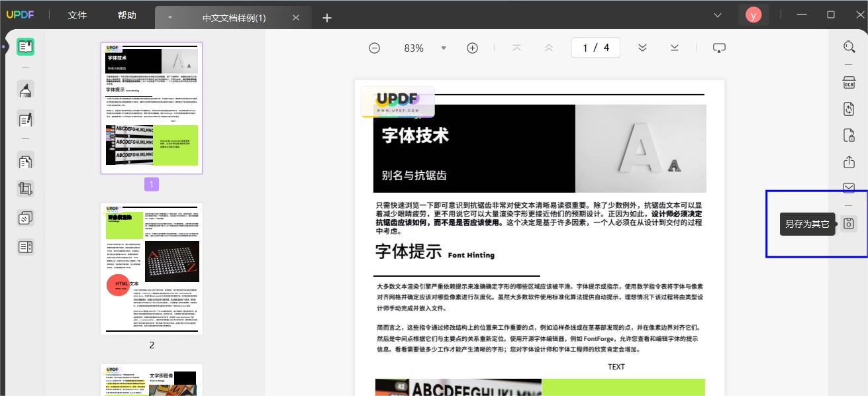Open the Organize Pages tool
Image resolution: width=868 pixels, height=396 pixels.
[26, 162]
